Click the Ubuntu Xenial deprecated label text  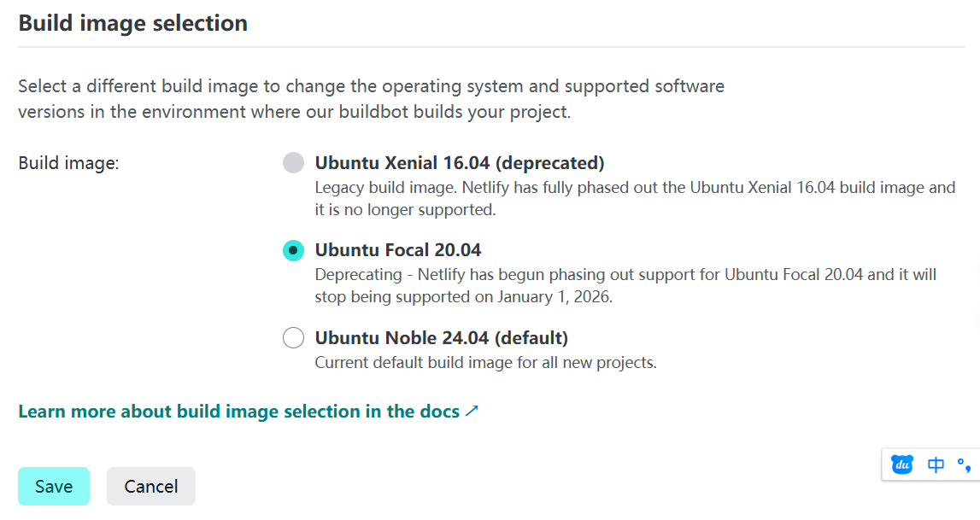point(461,162)
